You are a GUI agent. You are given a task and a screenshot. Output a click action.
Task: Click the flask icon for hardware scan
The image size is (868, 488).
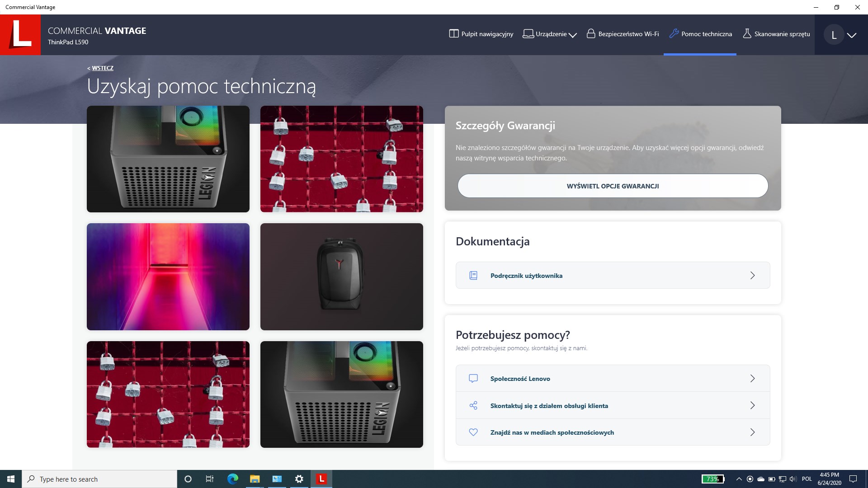coord(747,34)
